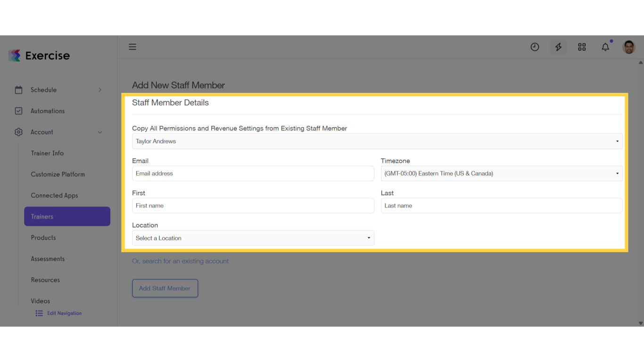This screenshot has width=644, height=362.
Task: Open the apps grid icon
Action: coord(582,47)
